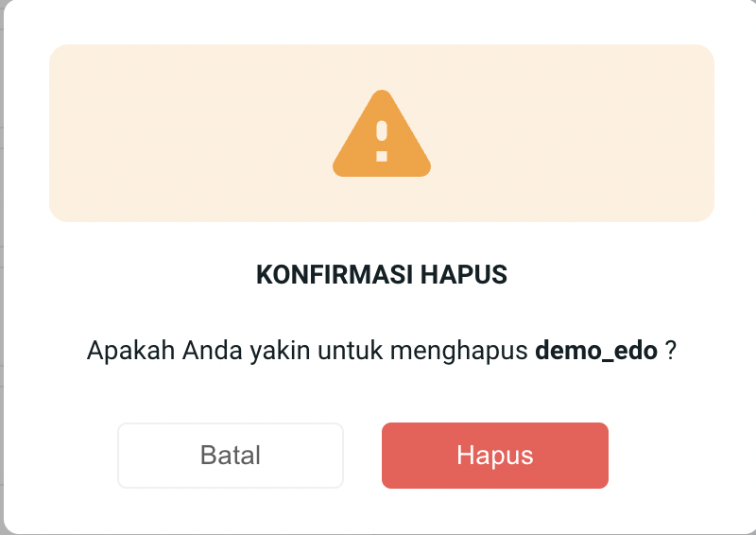Click the white Hapus label text
This screenshot has height=535, width=756.
[x=494, y=456]
